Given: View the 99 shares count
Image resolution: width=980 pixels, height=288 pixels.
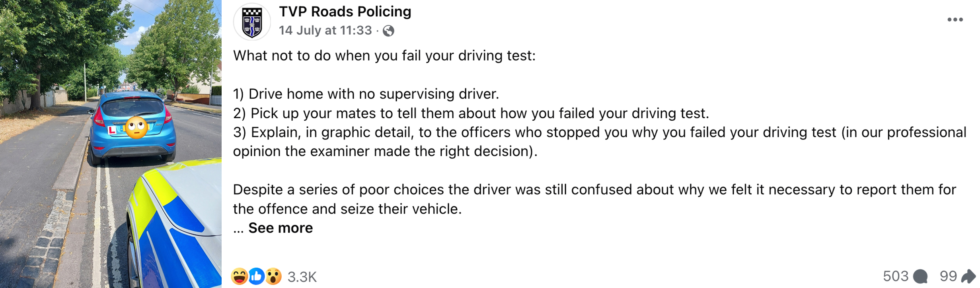Looking at the screenshot, I should tap(948, 276).
